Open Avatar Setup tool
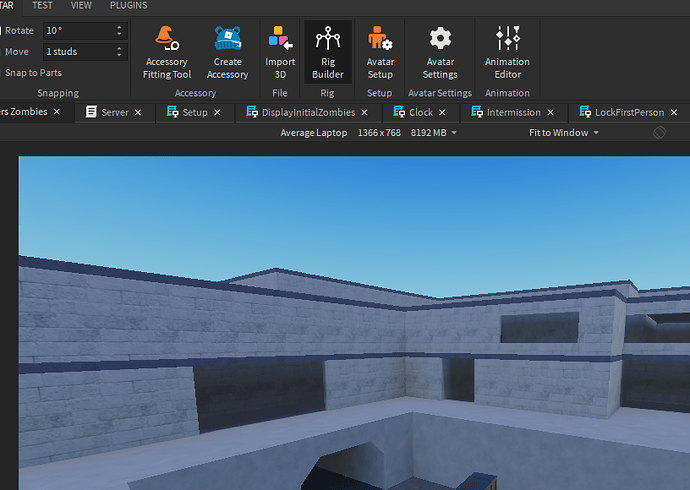The width and height of the screenshot is (690, 490). (x=380, y=52)
